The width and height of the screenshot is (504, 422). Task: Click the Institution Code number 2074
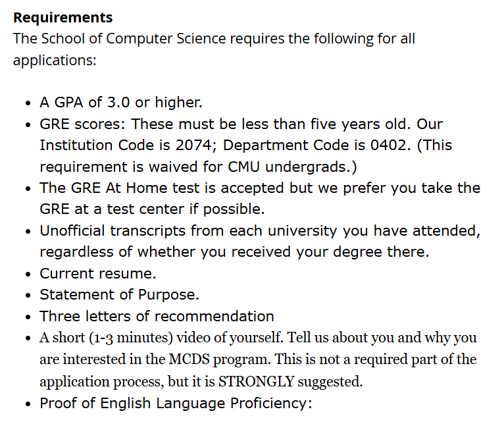[193, 145]
